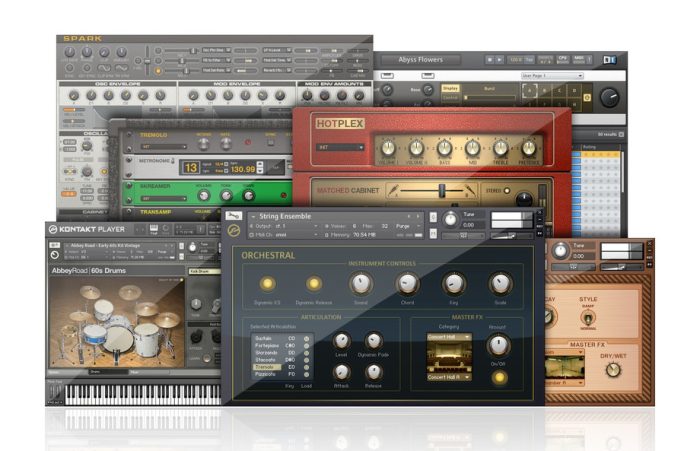Click the stop button in Abyss Flowers toolbar

[490, 59]
